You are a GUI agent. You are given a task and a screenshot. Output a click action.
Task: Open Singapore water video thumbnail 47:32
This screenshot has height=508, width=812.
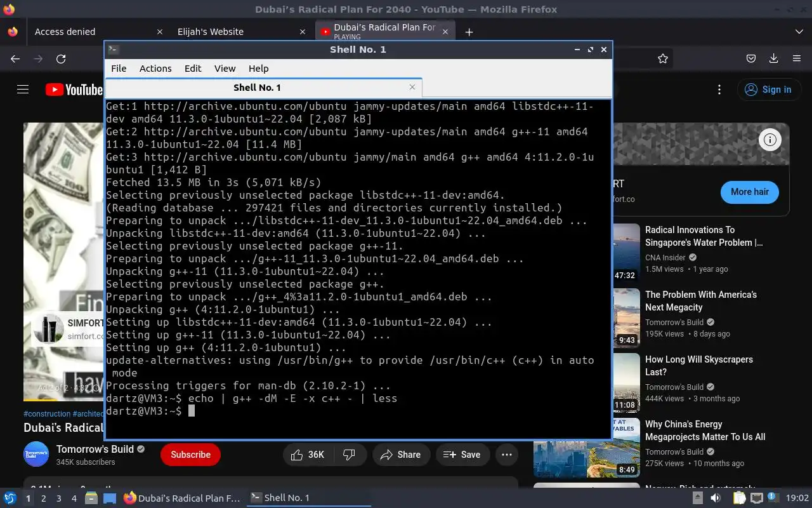[625, 253]
